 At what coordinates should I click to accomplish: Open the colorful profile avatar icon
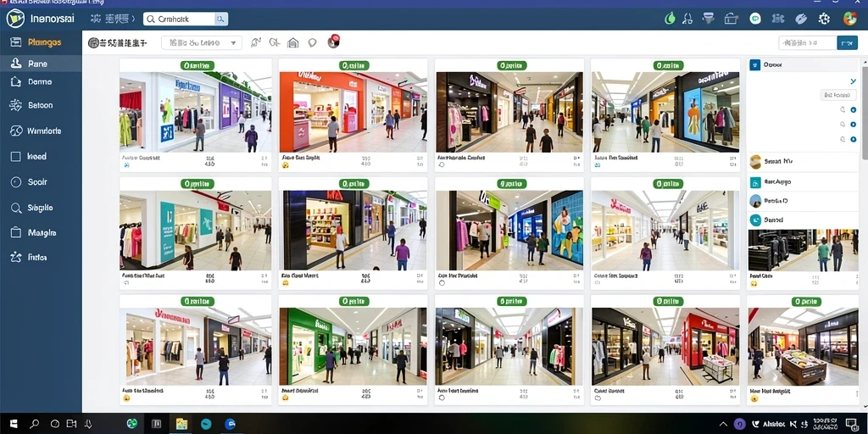(x=849, y=19)
